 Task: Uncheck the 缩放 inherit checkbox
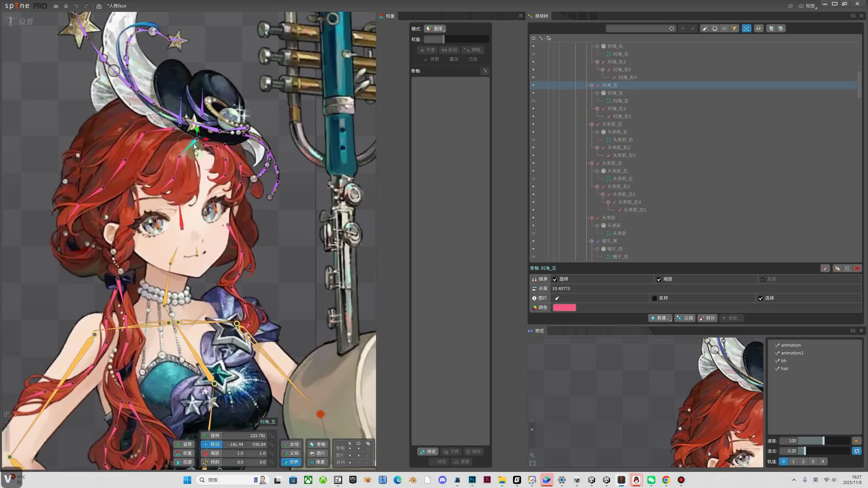(659, 279)
